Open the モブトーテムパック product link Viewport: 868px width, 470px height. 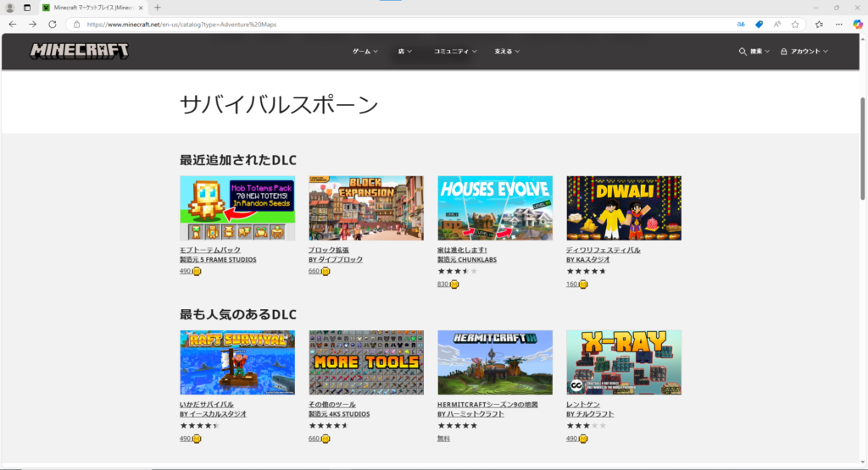coord(209,250)
